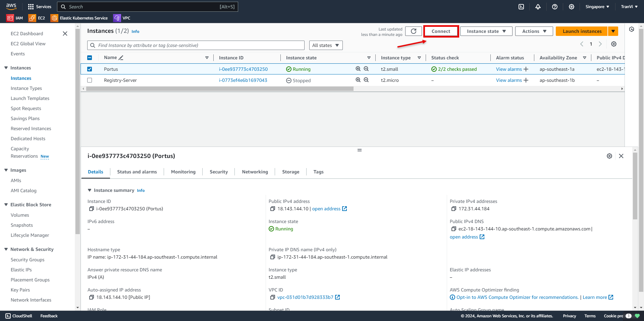644x321 pixels.
Task: Click the Connect button
Action: (x=441, y=31)
